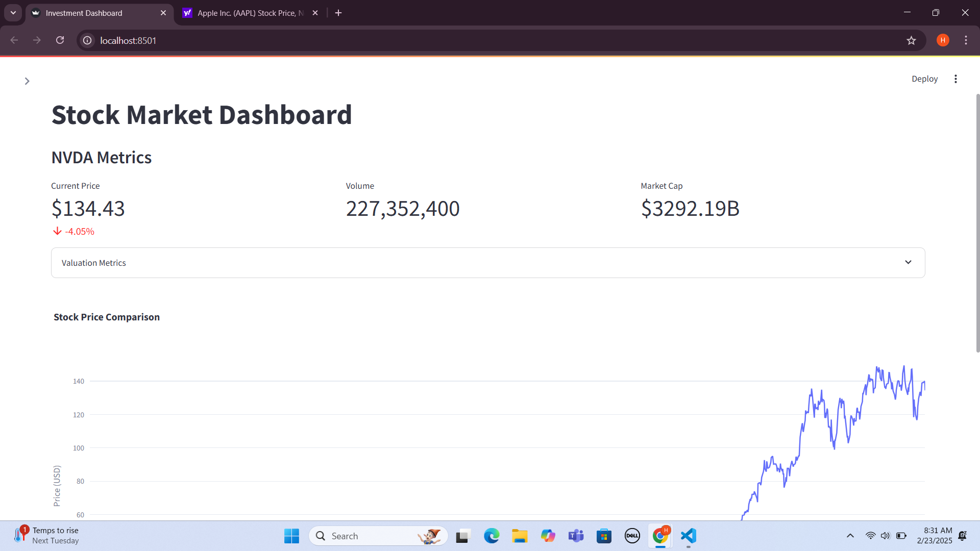980x551 pixels.
Task: Open the Chrome tab search dropdown
Action: 13,13
